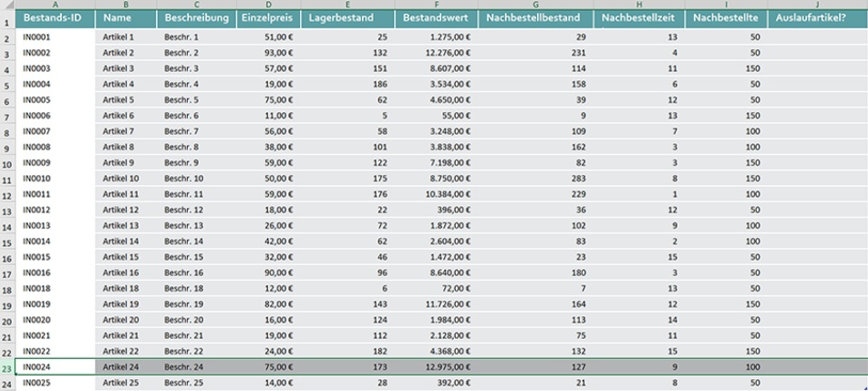Select Lagerbestand cell 176
The width and height of the screenshot is (868, 391).
click(x=347, y=195)
